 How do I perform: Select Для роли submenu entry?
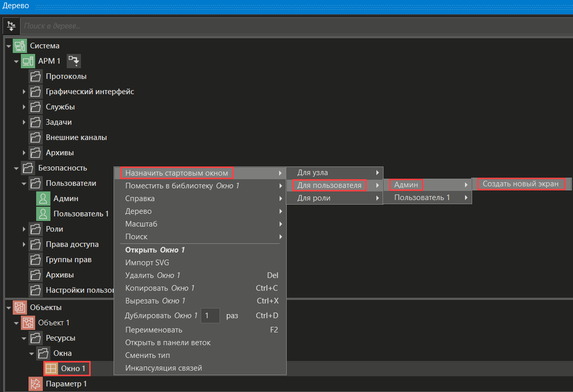point(314,198)
